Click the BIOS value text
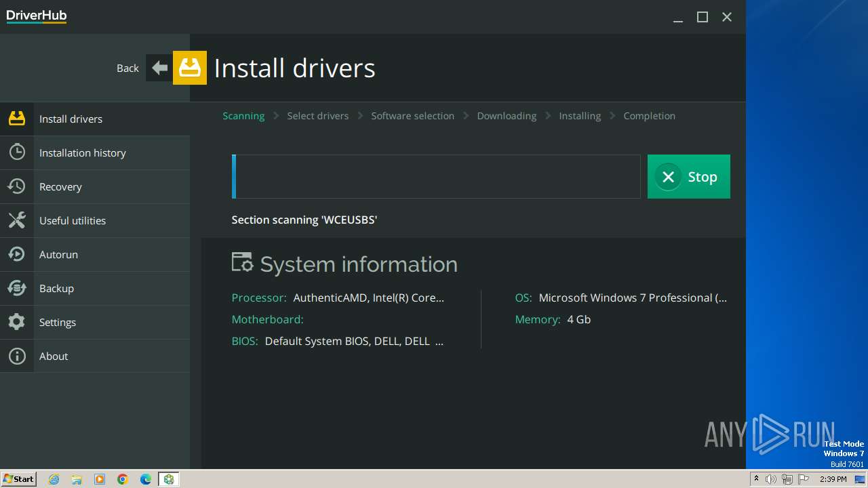 354,341
